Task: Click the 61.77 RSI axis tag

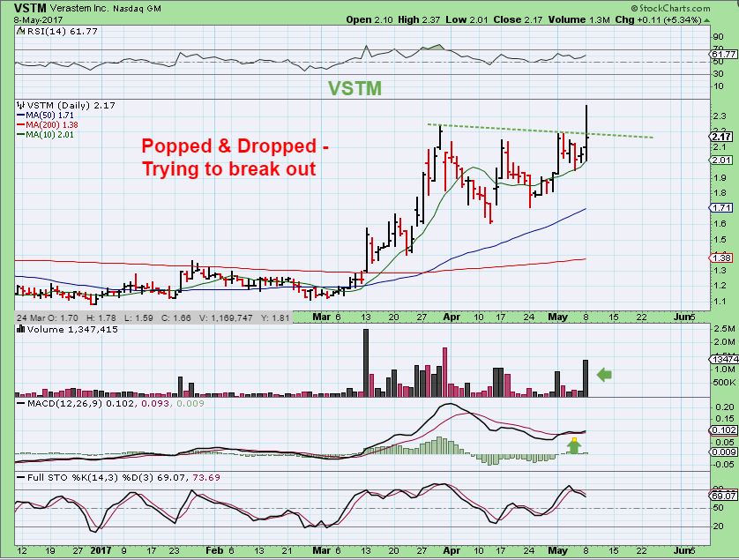Action: pyautogui.click(x=723, y=55)
